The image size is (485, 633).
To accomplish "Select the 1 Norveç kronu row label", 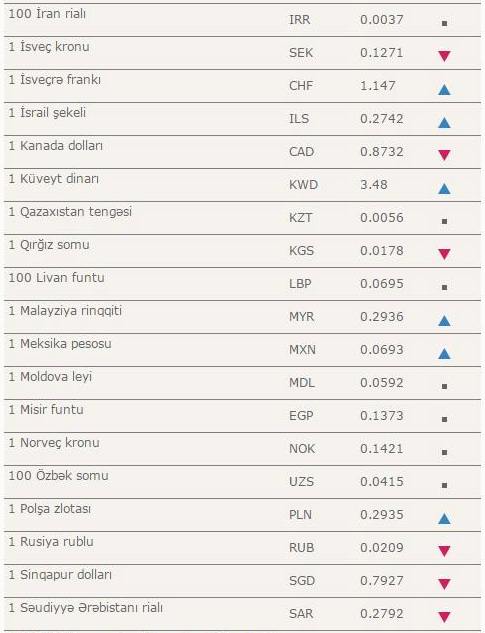I will 54,442.
